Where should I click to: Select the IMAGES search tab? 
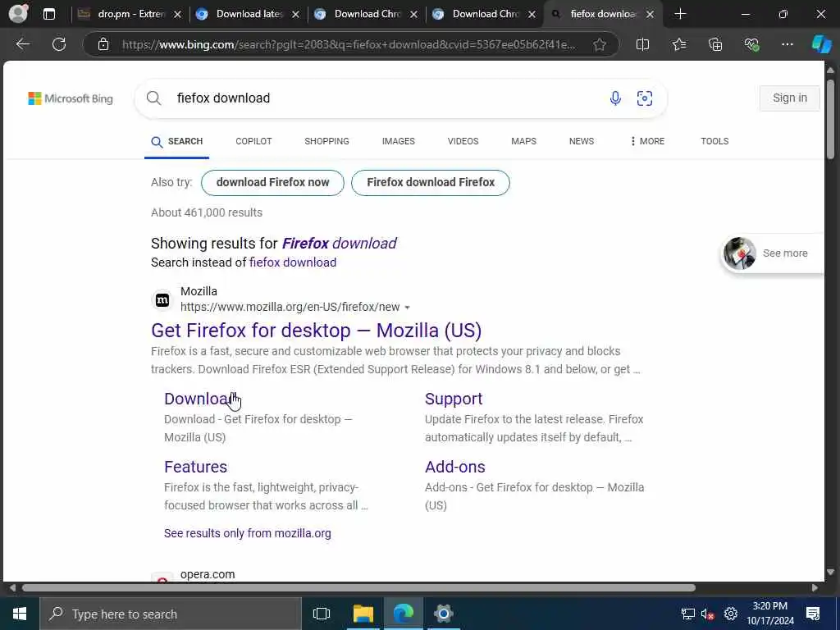(x=399, y=141)
